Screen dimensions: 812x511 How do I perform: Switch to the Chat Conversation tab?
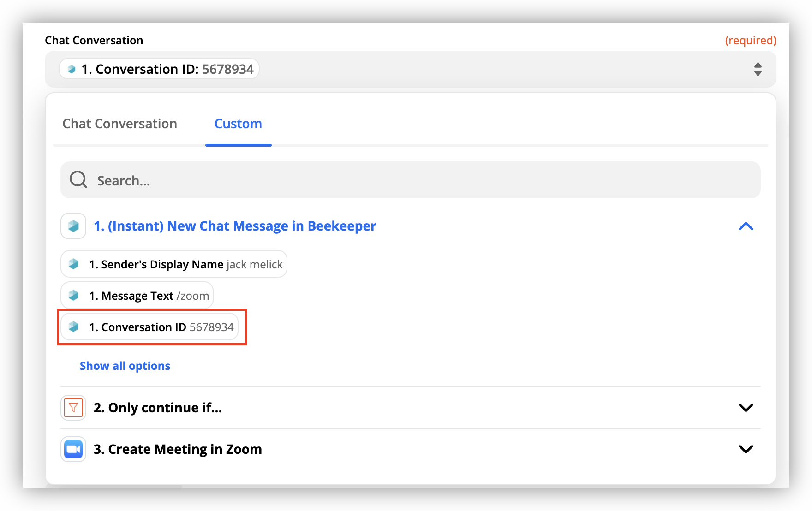[x=119, y=124]
